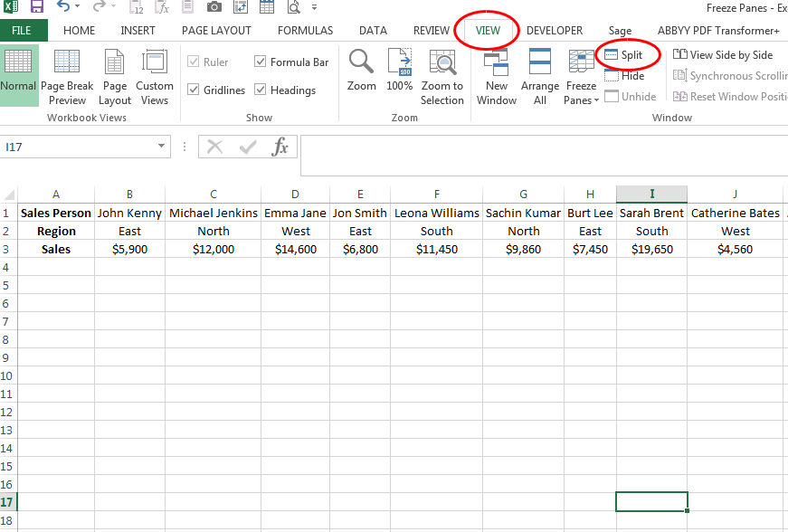Screen dimensions: 788x532
Task: Click Zoom to Selection
Action: coord(442,77)
